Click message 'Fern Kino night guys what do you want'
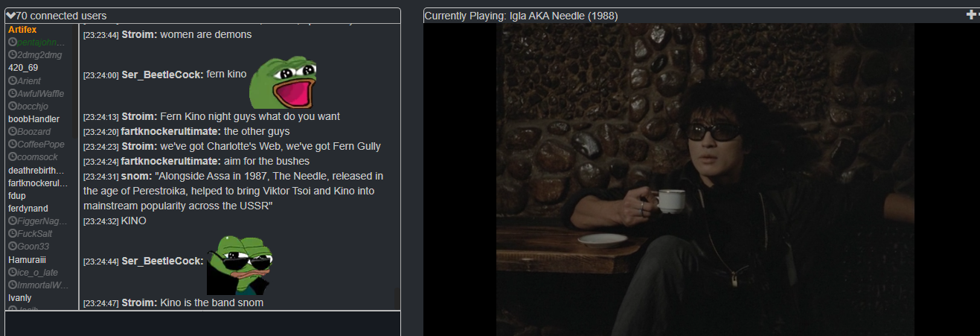 point(250,116)
